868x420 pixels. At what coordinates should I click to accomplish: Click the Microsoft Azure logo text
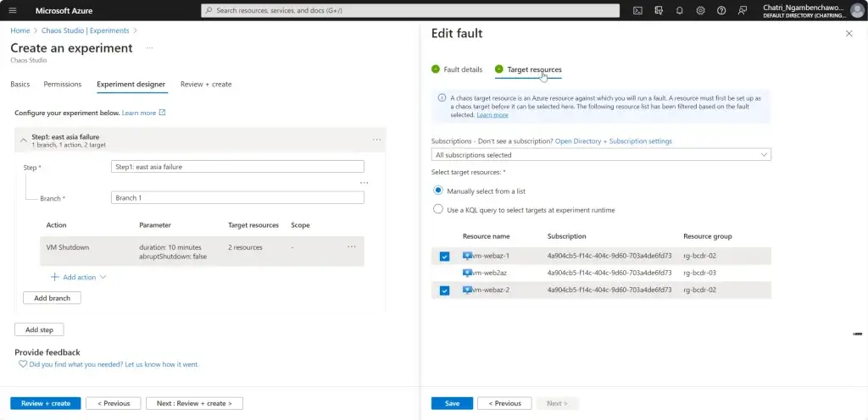[64, 10]
